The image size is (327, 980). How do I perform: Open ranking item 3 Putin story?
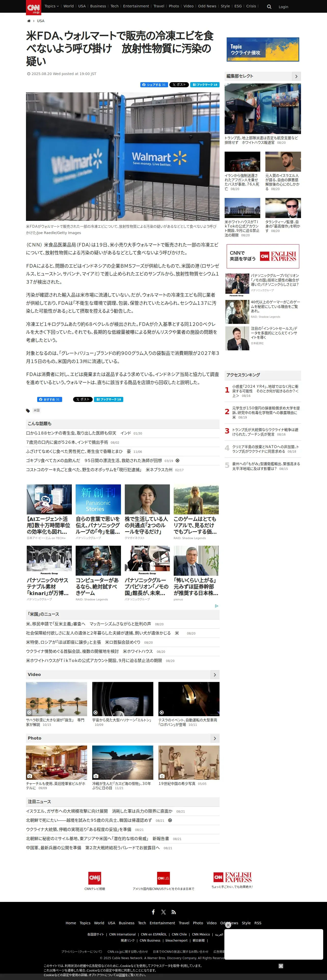[265, 432]
